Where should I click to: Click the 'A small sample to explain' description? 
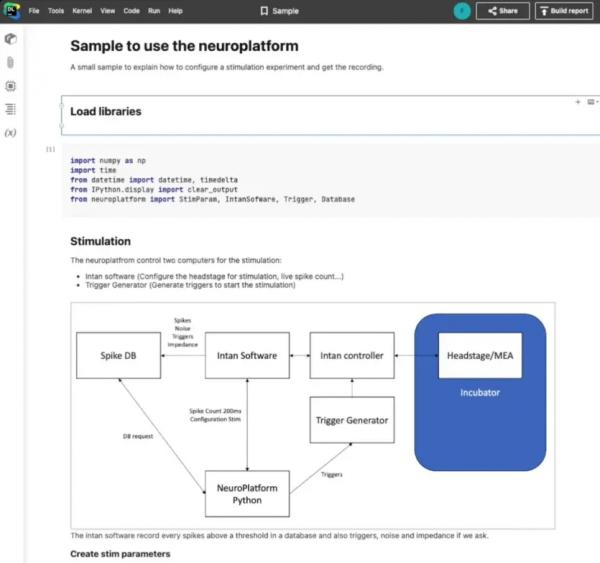click(x=227, y=67)
